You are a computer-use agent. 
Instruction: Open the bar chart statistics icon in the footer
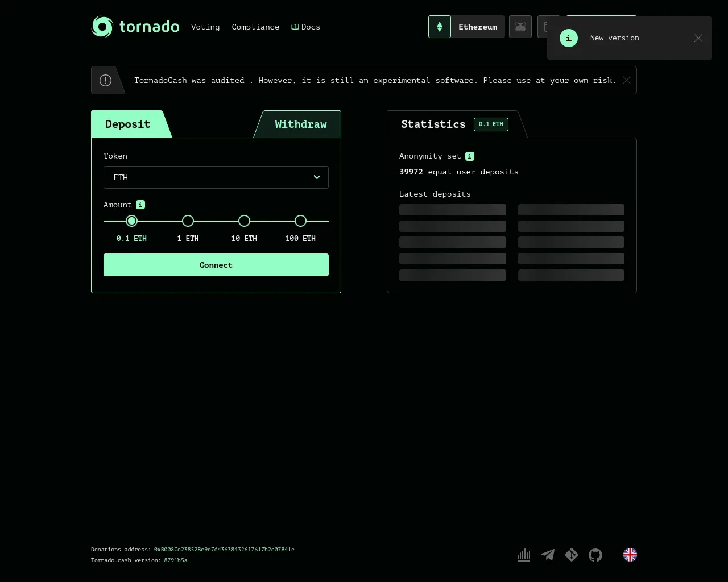pyautogui.click(x=524, y=555)
